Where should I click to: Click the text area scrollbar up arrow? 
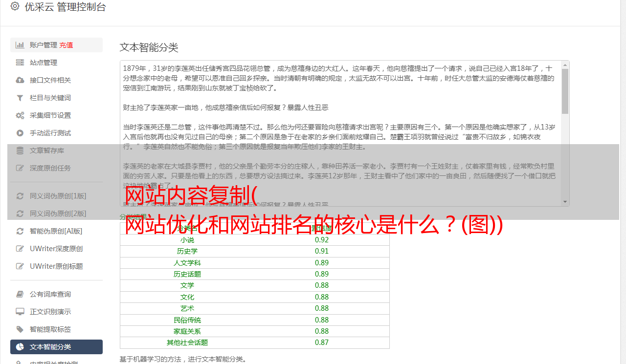pyautogui.click(x=565, y=64)
